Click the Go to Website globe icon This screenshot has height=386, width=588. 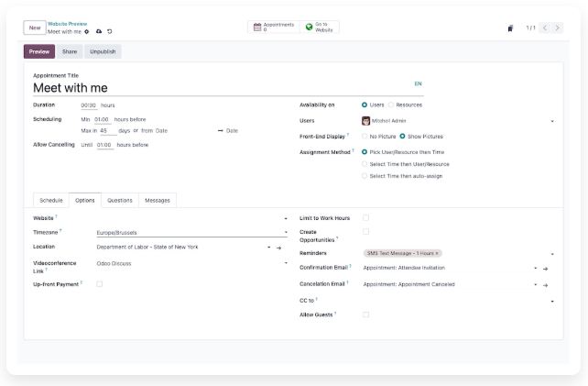(310, 28)
